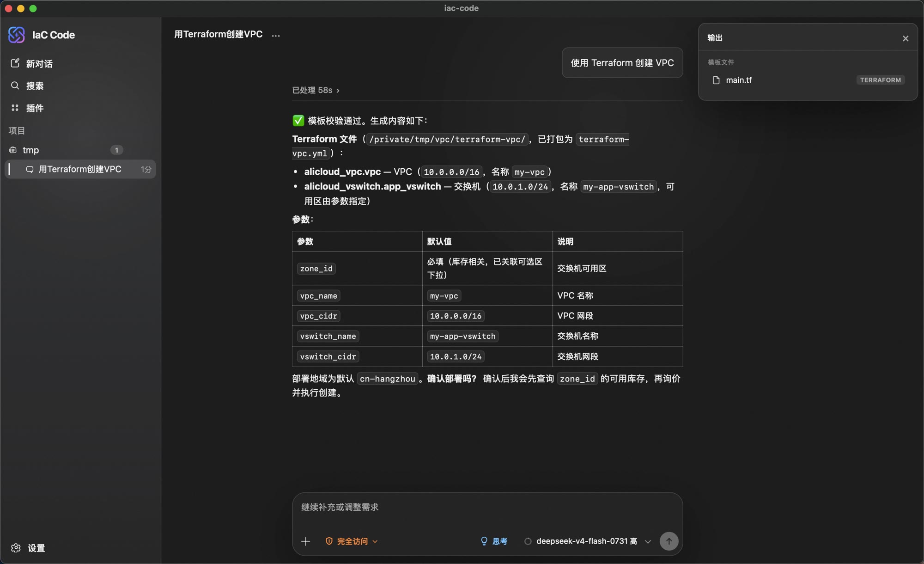Click the model status circle icon
Viewport: 924px width, 564px height.
click(528, 541)
